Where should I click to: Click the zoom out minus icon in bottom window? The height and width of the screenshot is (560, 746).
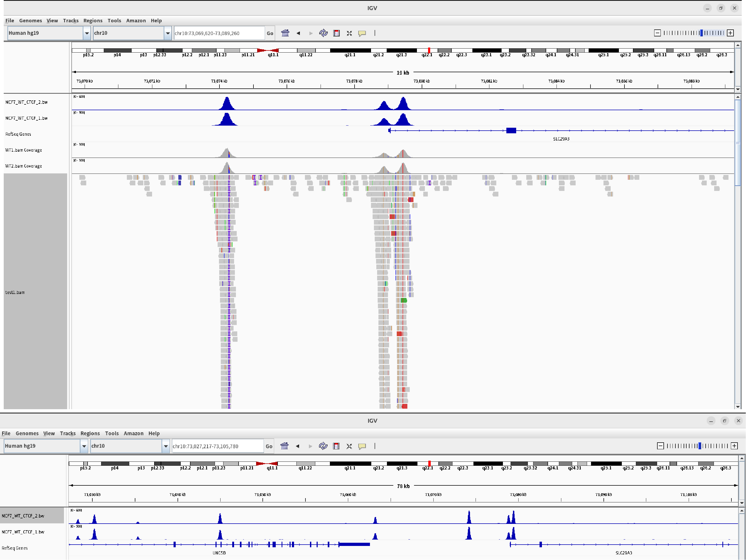(660, 446)
